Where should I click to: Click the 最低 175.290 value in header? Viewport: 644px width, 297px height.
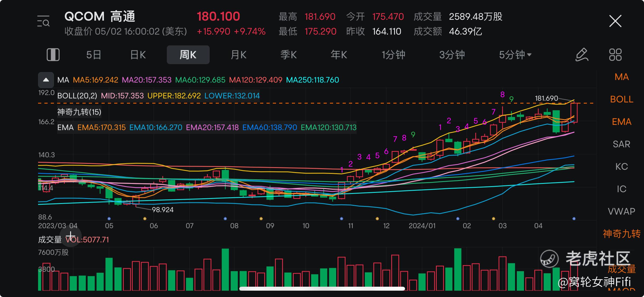coord(307,31)
